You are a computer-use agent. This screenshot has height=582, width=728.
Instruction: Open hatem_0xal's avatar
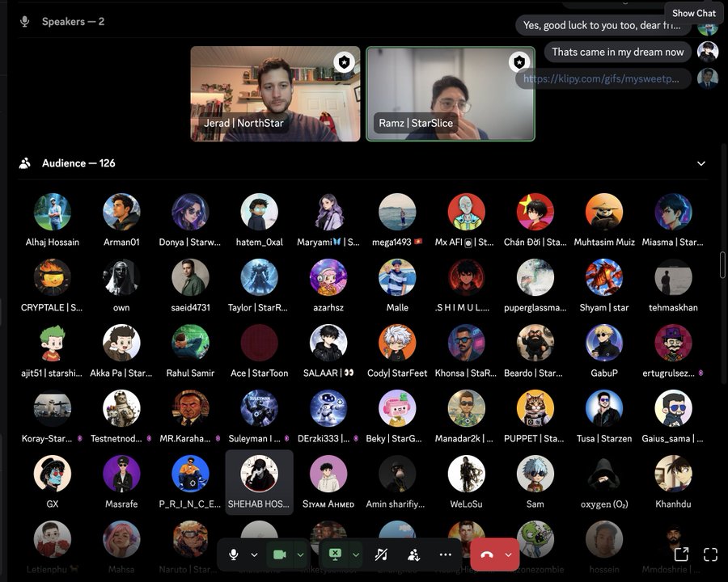pyautogui.click(x=260, y=212)
